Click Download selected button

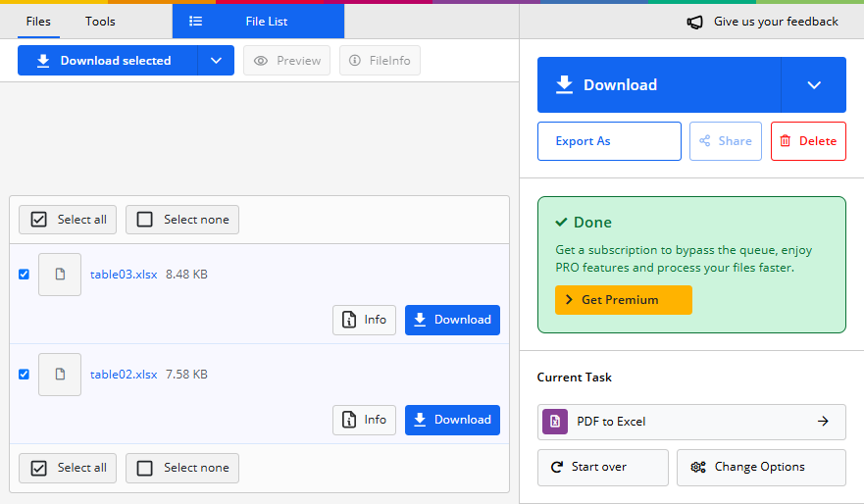tap(108, 61)
